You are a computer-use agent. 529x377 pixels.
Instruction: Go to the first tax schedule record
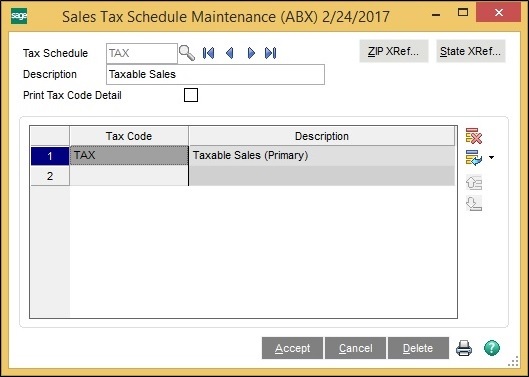pyautogui.click(x=208, y=53)
